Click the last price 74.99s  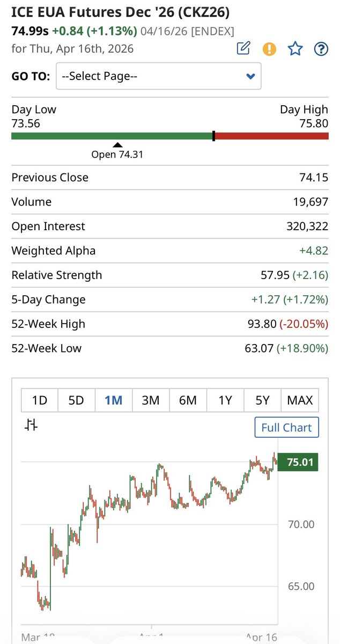tap(30, 31)
